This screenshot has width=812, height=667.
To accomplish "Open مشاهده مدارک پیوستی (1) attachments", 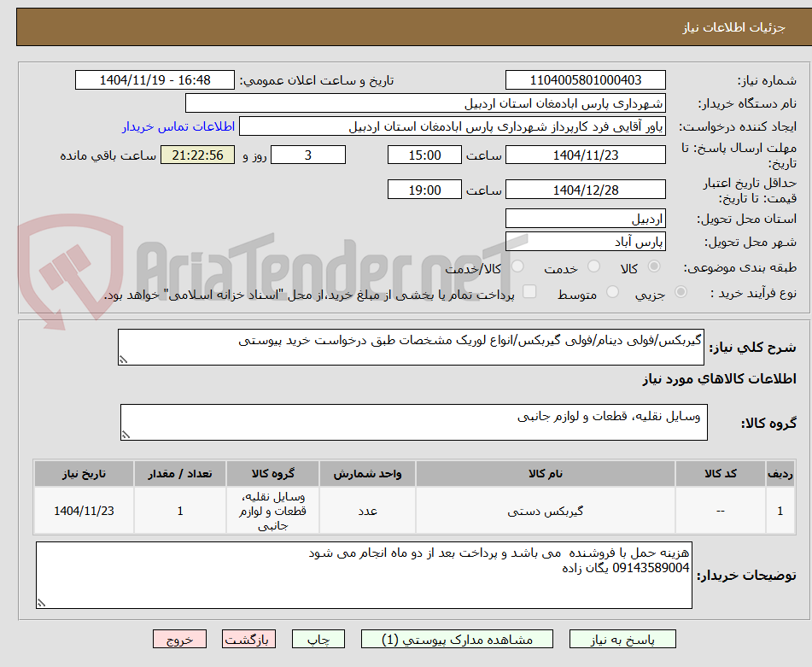I will (457, 639).
